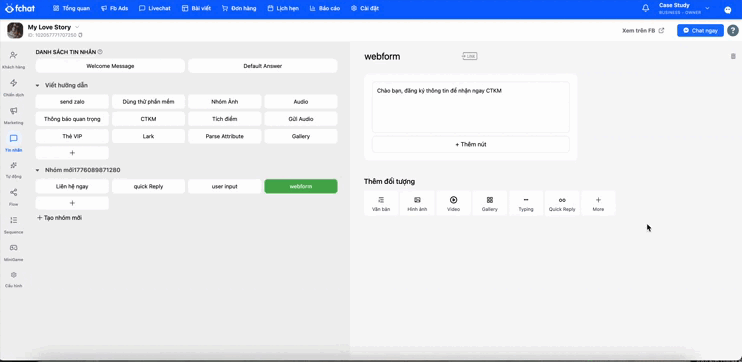The image size is (742, 362).
Task: Open Lark message block
Action: (x=148, y=136)
